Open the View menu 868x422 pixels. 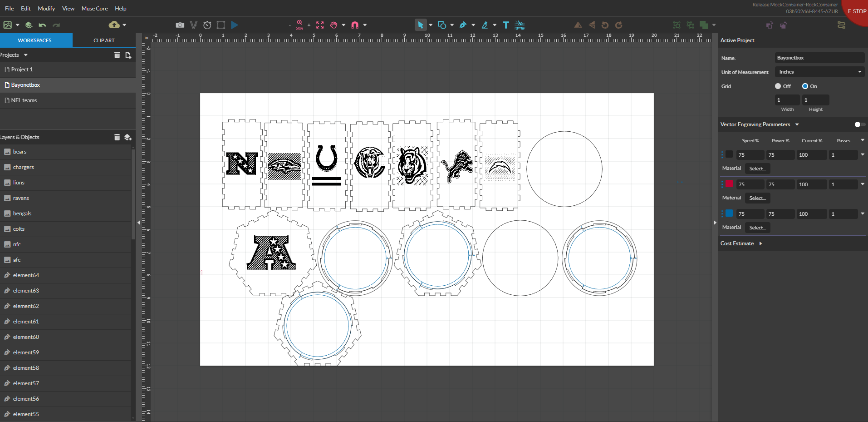point(68,8)
